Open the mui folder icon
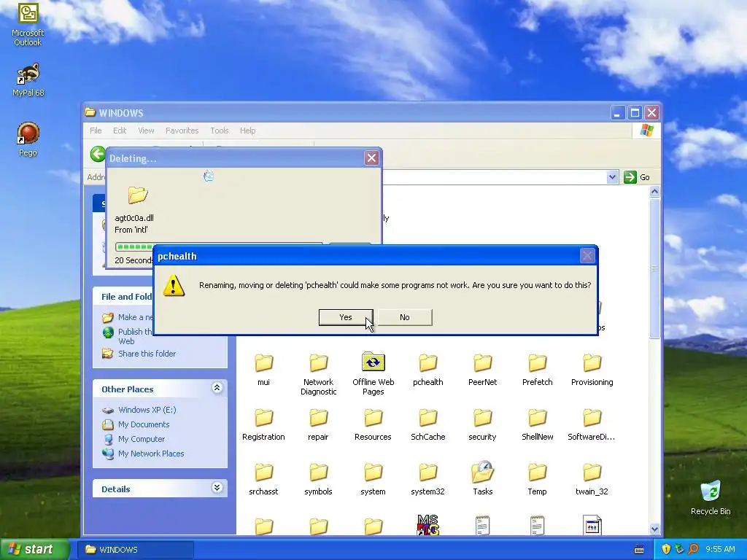The width and height of the screenshot is (747, 560). tap(263, 363)
